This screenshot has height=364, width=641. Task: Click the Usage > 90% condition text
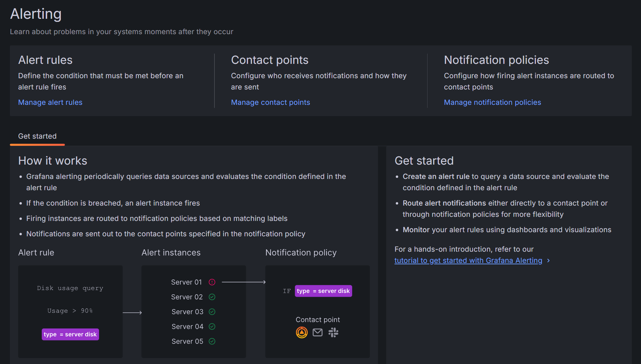(70, 311)
